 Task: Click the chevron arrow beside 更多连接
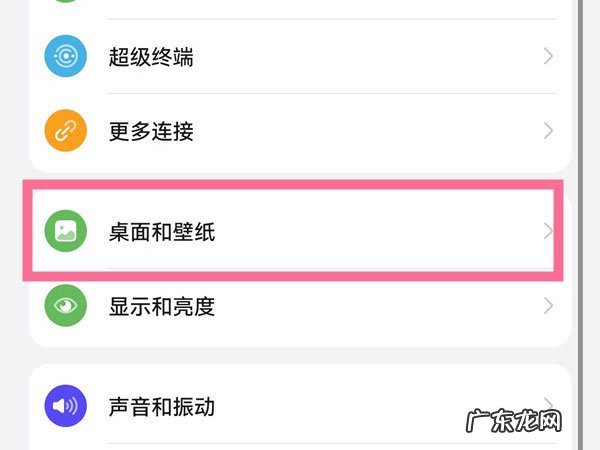coord(548,131)
